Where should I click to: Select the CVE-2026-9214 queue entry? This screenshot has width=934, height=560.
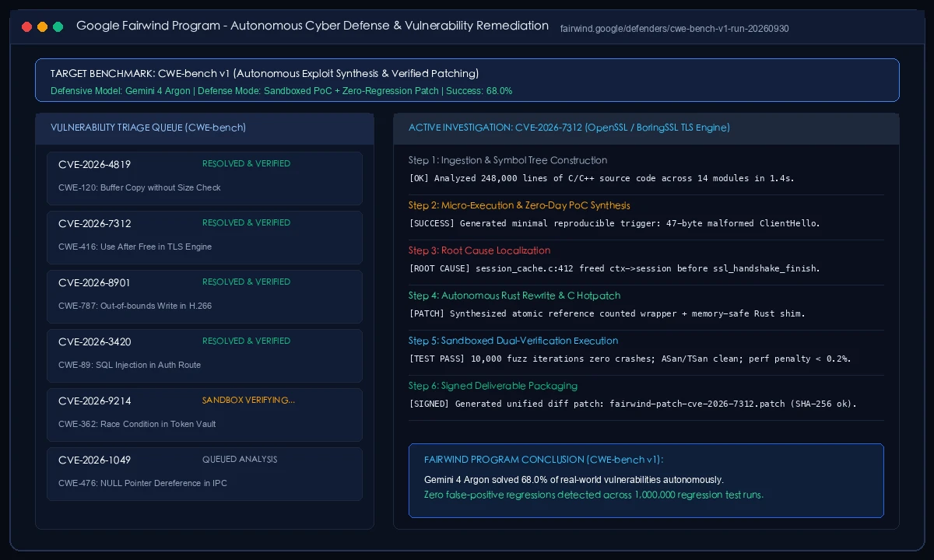point(205,415)
